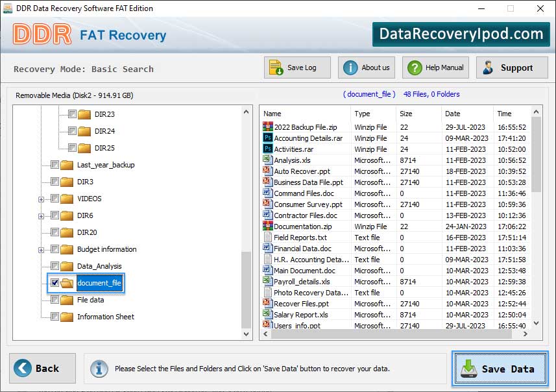The image size is (556, 392).
Task: Click the Save Log notepad icon
Action: coord(276,67)
